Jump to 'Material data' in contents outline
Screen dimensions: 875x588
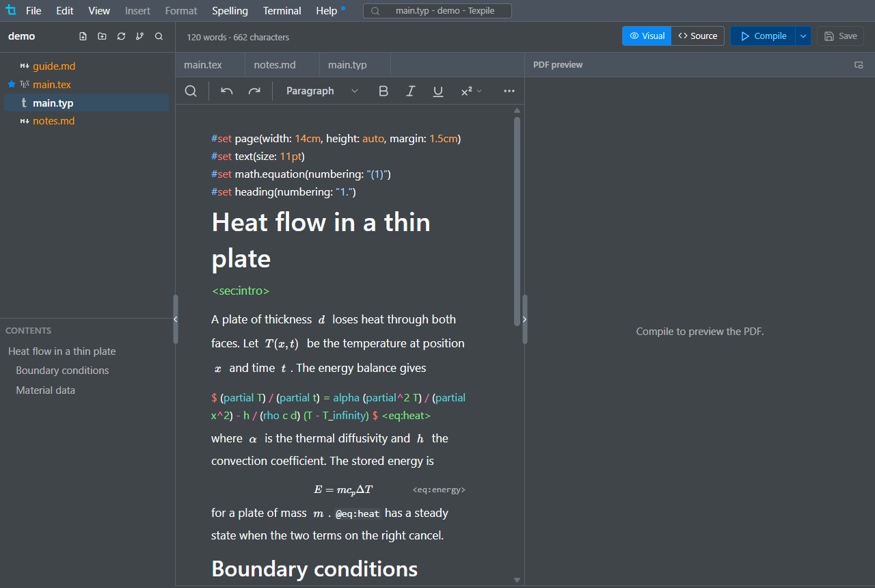(x=46, y=390)
